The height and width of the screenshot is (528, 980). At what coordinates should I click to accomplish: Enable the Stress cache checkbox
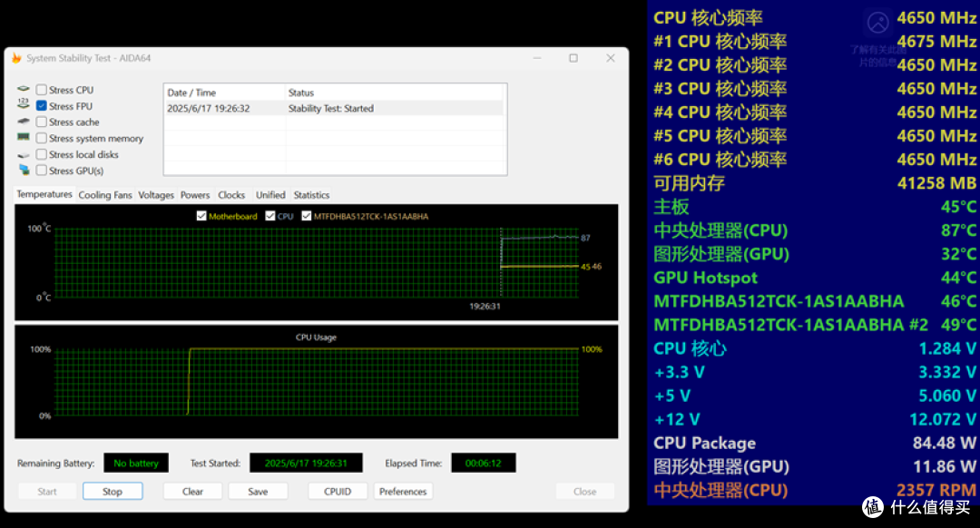coord(41,122)
